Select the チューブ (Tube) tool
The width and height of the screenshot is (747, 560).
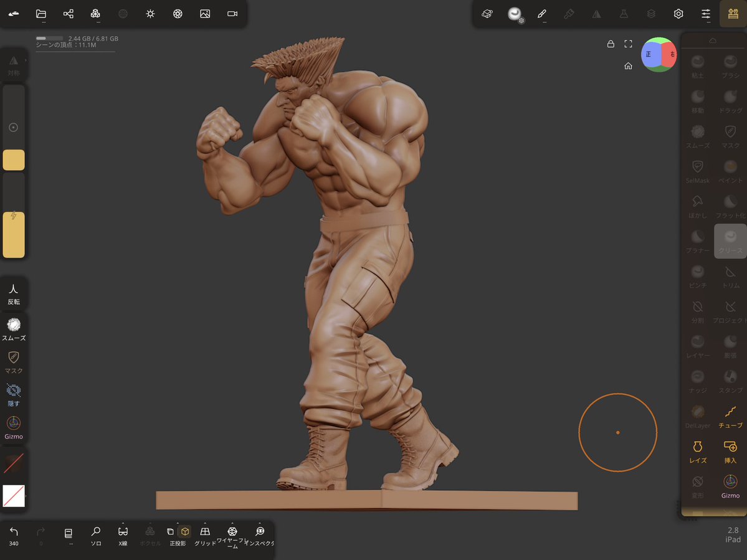pos(730,416)
